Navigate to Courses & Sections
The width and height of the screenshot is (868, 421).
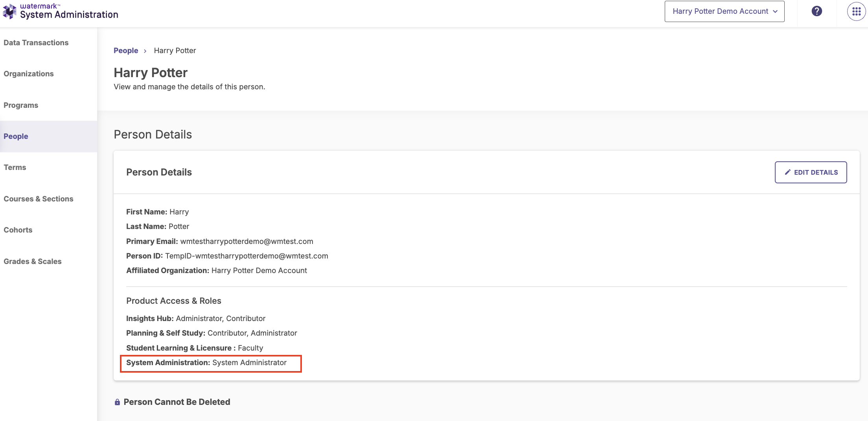click(39, 199)
